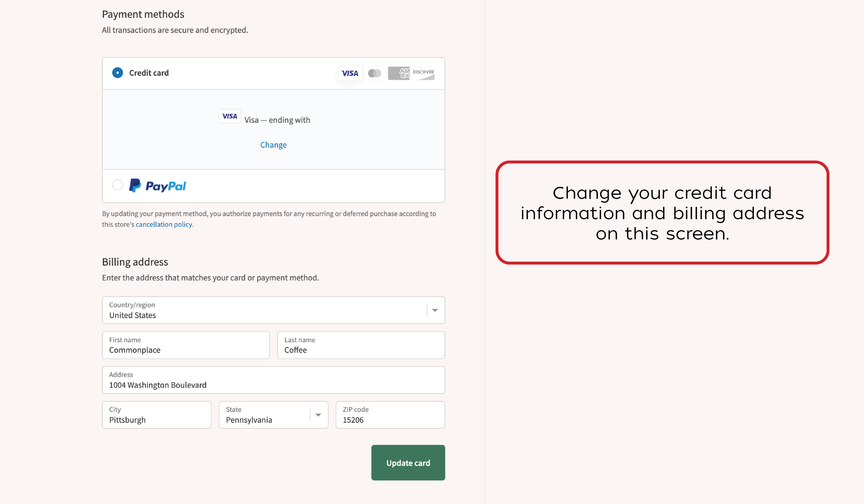Open the cancellation policy link
Viewport: 864px width, 504px height.
pos(163,224)
